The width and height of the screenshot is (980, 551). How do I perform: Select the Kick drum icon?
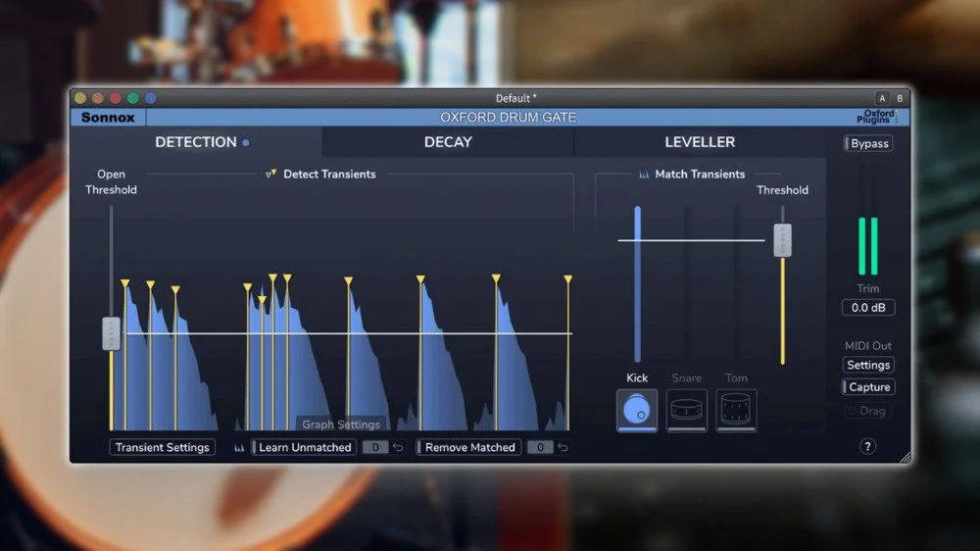point(636,410)
